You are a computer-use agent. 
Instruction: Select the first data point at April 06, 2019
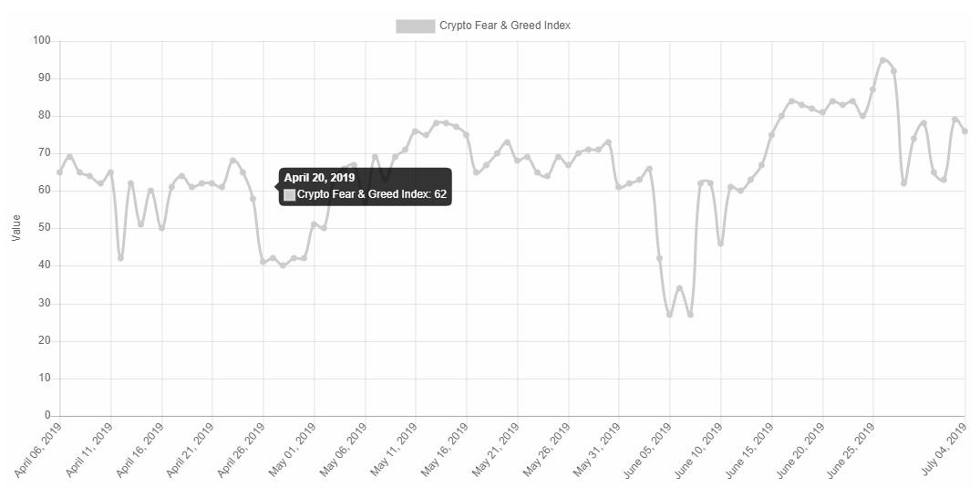(59, 171)
